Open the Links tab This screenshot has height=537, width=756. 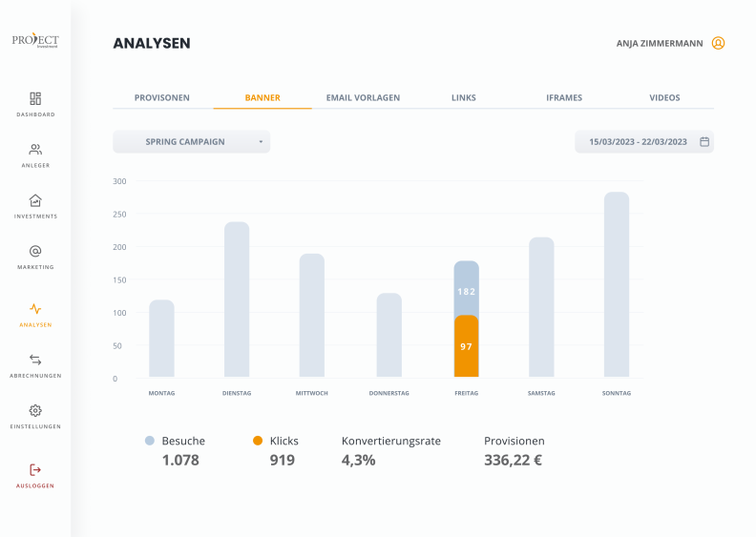pos(464,98)
